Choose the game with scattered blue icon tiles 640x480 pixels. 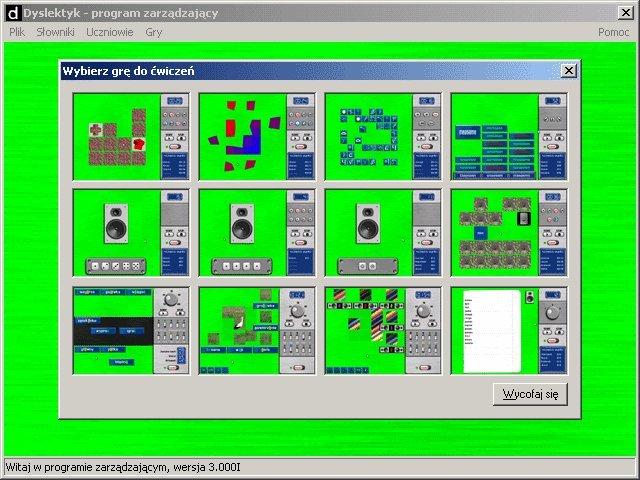382,137
